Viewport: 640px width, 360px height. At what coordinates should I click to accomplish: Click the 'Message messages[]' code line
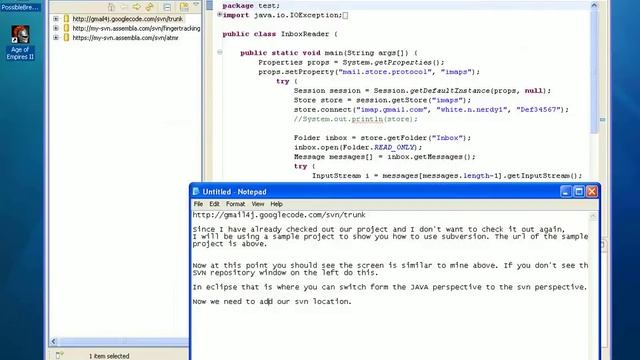point(384,156)
